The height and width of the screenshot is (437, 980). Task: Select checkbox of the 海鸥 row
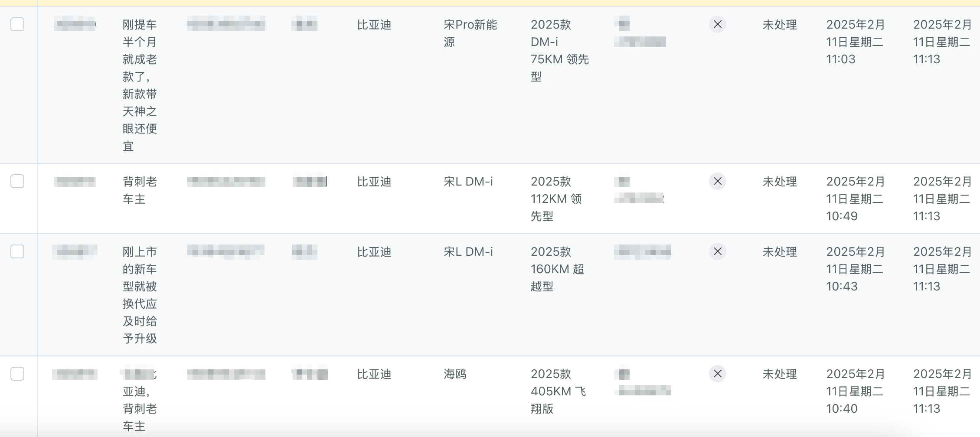pos(17,374)
